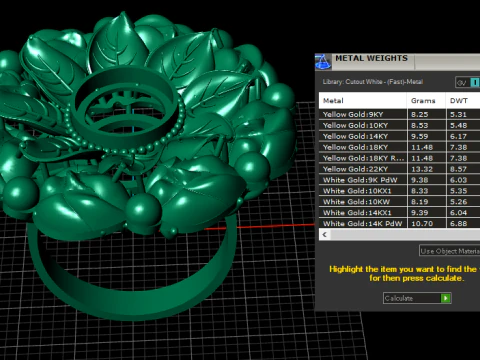The width and height of the screenshot is (480, 360).
Task: Select the Yellow Gold:14KY row
Action: pos(399,136)
